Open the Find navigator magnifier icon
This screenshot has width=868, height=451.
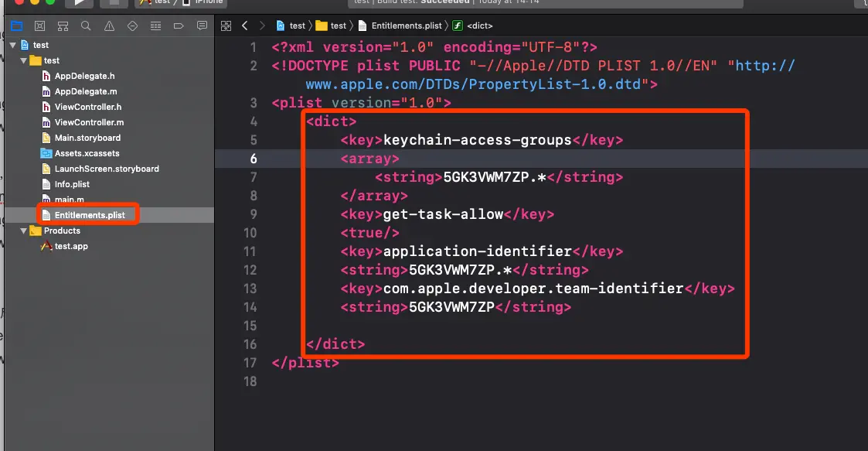point(86,26)
